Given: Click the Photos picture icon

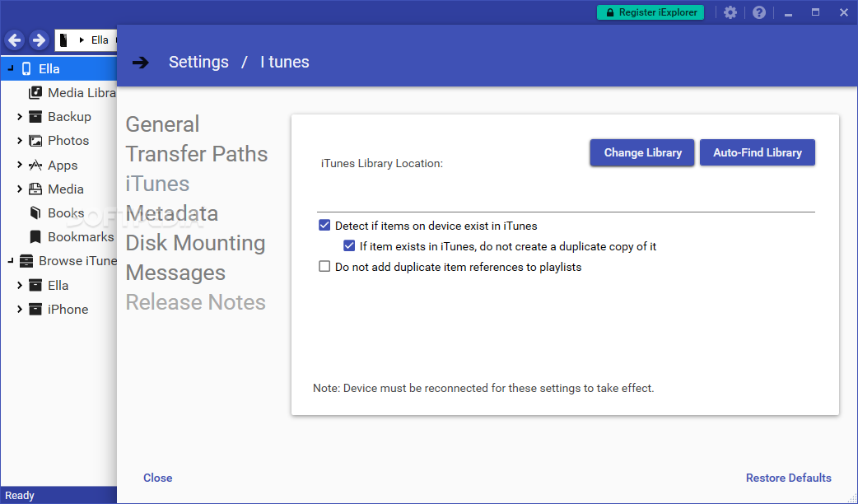Looking at the screenshot, I should tap(35, 141).
